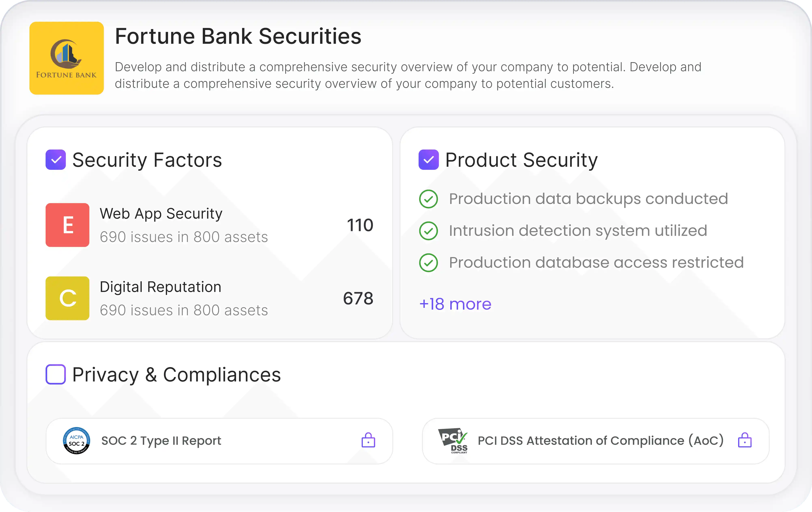Viewport: 812px width, 512px height.
Task: Click the green check icon beside 'Production data backups conducted'
Action: point(428,199)
